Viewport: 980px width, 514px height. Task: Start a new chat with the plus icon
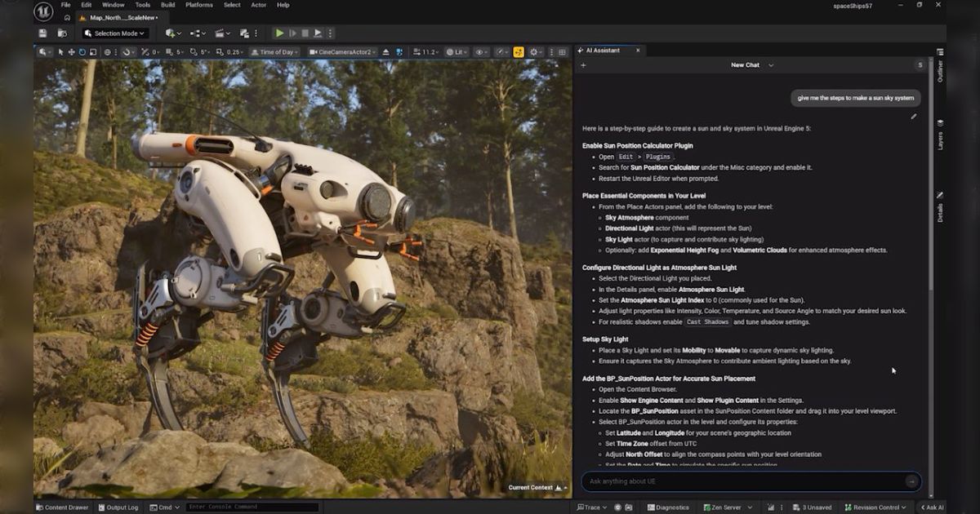click(583, 65)
